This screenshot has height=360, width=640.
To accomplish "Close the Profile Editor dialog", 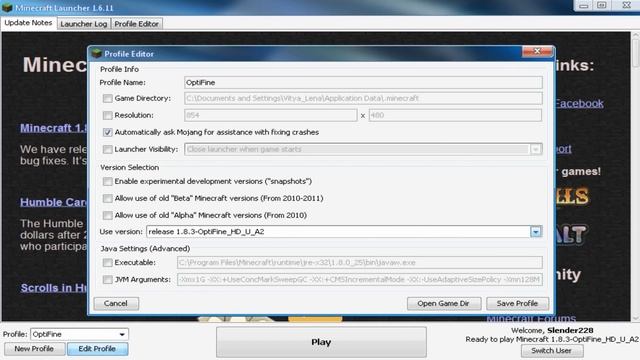I will tap(537, 51).
